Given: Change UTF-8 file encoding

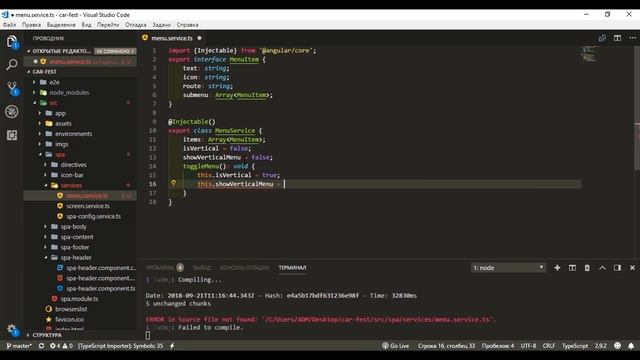Looking at the screenshot, I should (x=528, y=346).
